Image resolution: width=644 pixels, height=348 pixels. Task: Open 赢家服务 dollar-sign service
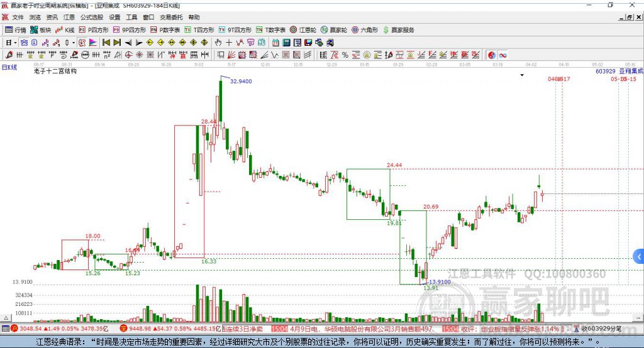click(398, 30)
